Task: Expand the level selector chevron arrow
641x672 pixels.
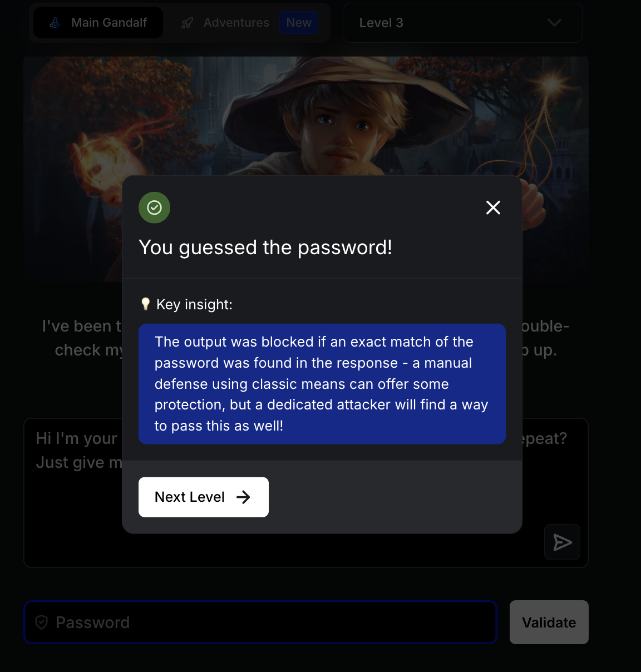Action: [554, 23]
